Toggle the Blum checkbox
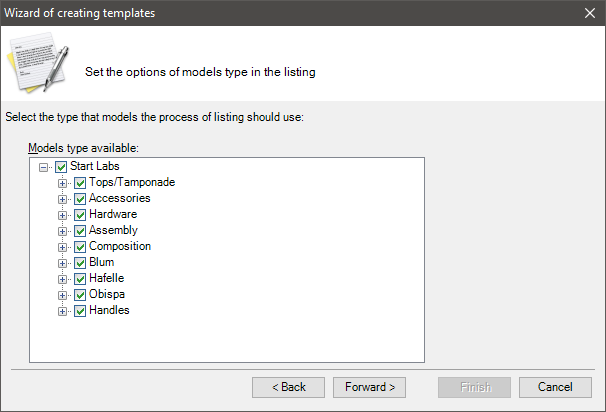The width and height of the screenshot is (606, 412). click(x=80, y=263)
